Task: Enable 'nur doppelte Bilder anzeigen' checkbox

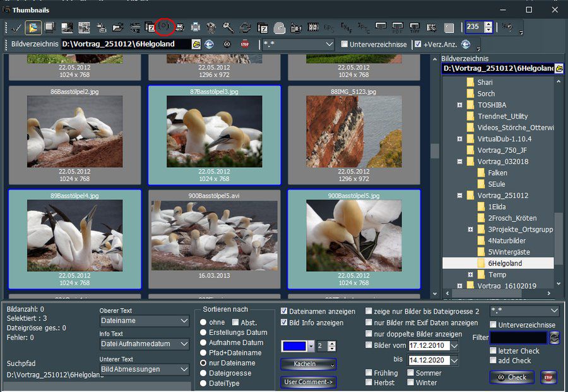Action: coord(369,334)
